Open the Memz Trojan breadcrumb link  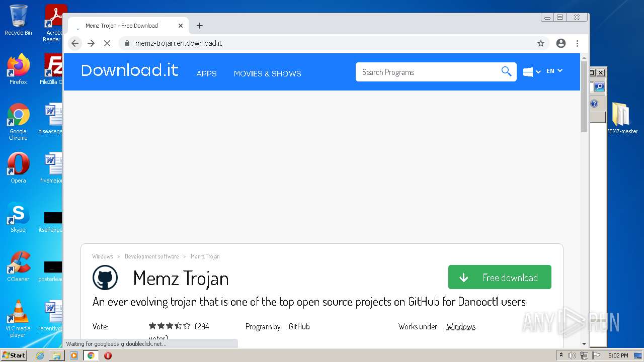pyautogui.click(x=205, y=256)
